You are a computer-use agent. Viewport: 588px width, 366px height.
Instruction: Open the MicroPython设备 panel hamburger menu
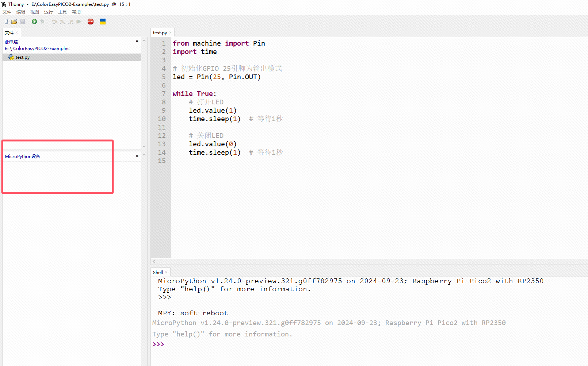[x=137, y=156]
